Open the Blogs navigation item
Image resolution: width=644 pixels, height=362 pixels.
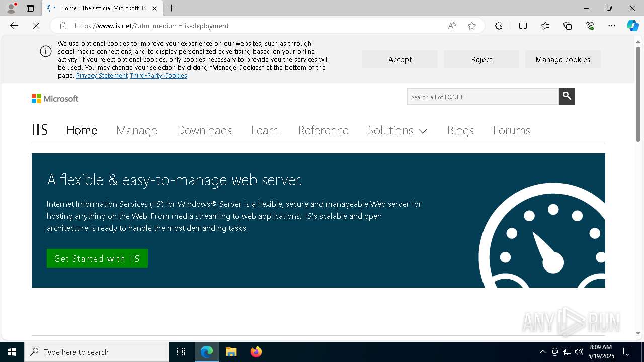[x=460, y=130]
